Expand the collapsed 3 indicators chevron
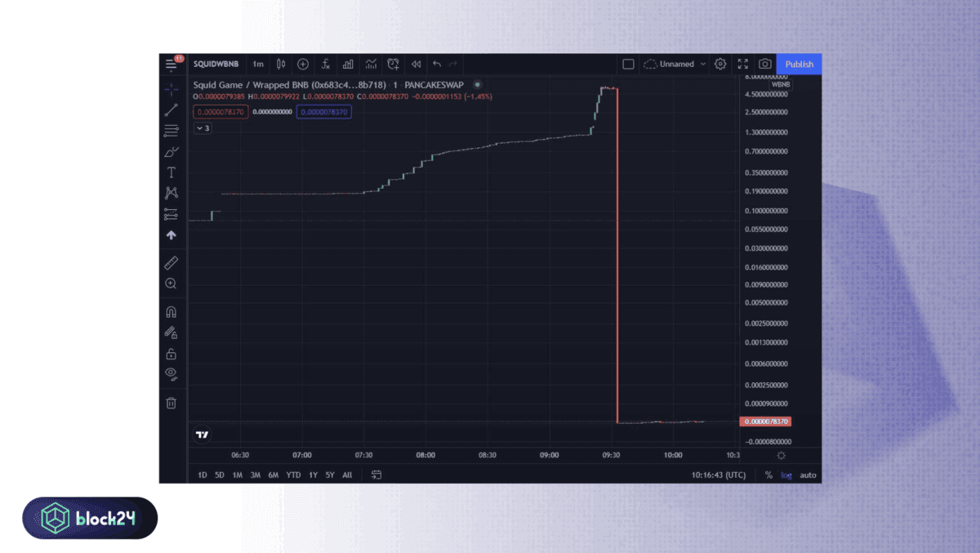Screen dimensions: 980x553 click(x=202, y=128)
